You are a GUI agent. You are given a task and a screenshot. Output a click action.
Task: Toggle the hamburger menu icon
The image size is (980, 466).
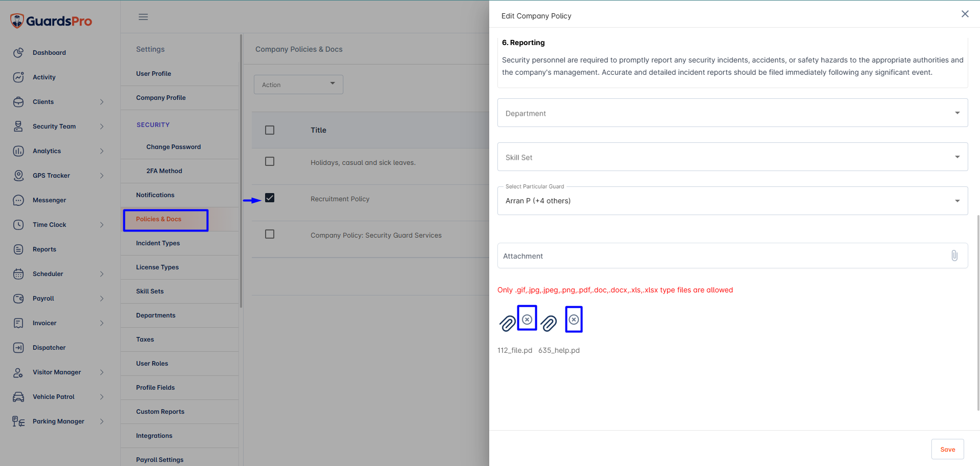tap(143, 17)
